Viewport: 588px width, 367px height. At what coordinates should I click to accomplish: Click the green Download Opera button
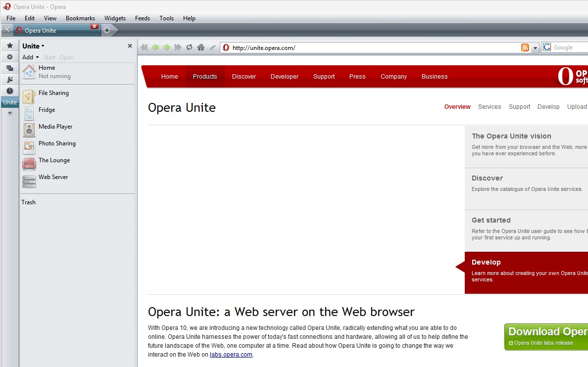click(x=546, y=336)
